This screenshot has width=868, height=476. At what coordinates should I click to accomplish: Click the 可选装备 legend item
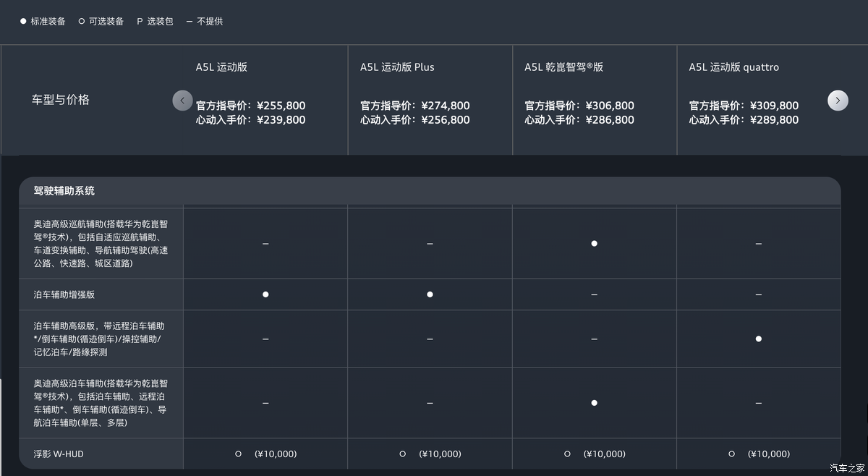click(101, 22)
